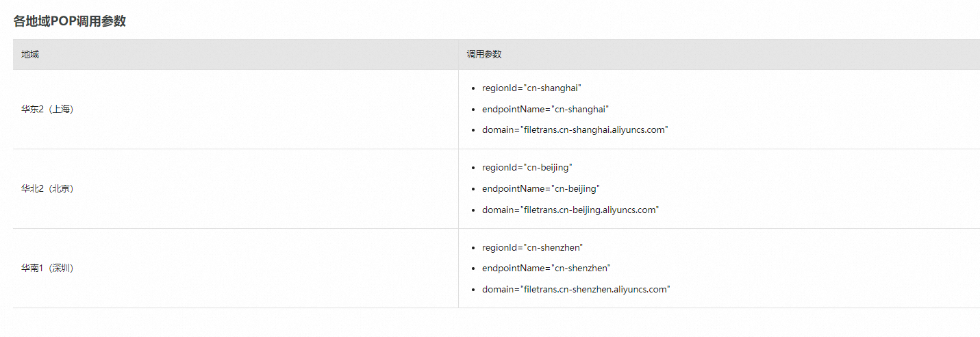Screen dimensions: 980x337
Task: Click the 地域 column header
Action: (x=30, y=54)
